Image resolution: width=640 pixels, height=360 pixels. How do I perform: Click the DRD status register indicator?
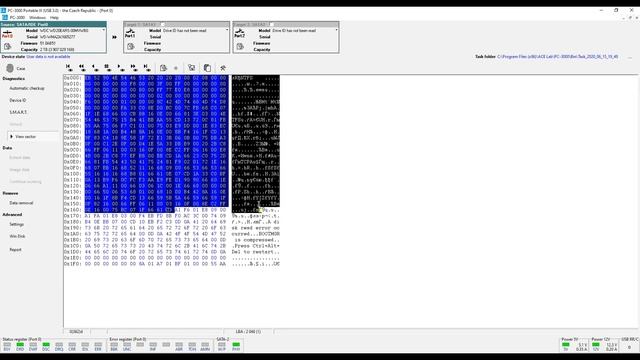click(x=20, y=347)
